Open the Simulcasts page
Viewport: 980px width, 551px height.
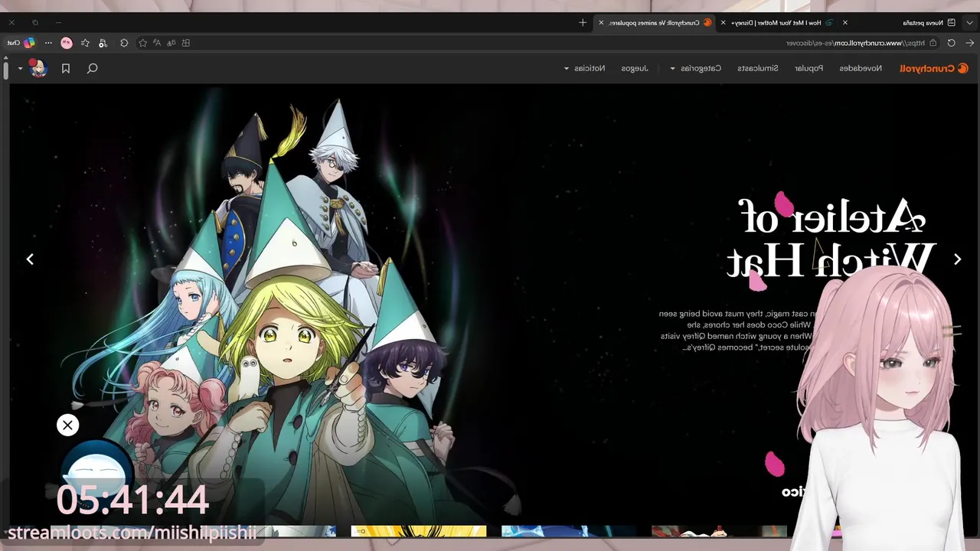[x=758, y=68]
